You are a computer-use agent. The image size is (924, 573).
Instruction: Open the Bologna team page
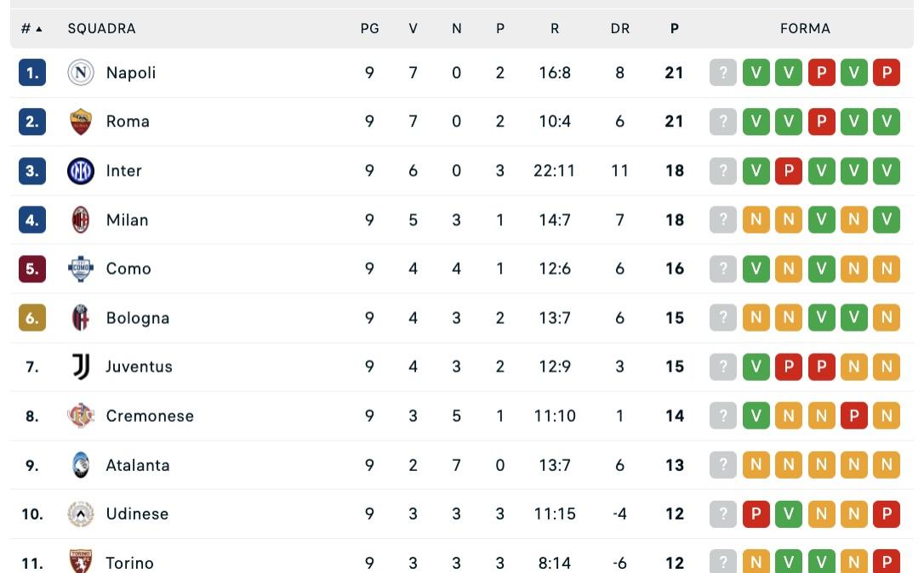[138, 318]
